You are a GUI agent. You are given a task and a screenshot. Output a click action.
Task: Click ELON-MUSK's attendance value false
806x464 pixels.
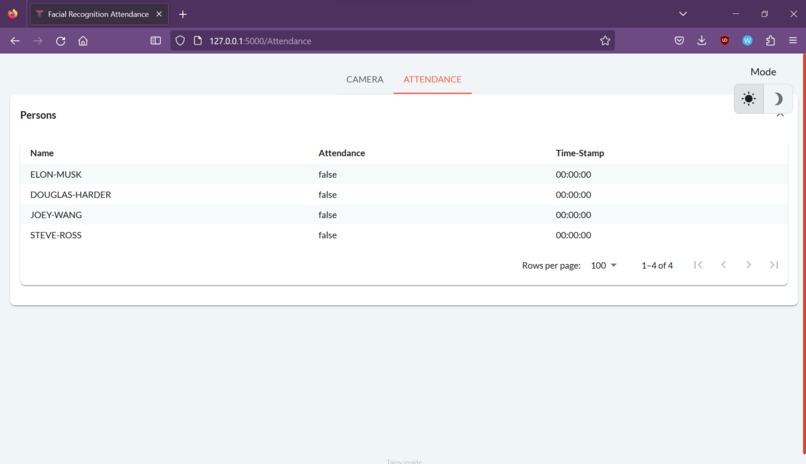tap(327, 174)
